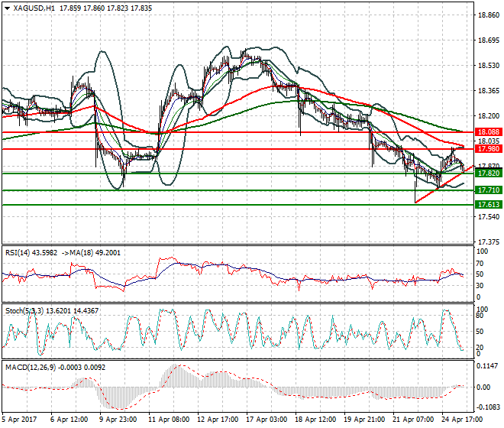Click the 70 level on RSI scale
Viewport: 504px width, 428px height.
481,262
